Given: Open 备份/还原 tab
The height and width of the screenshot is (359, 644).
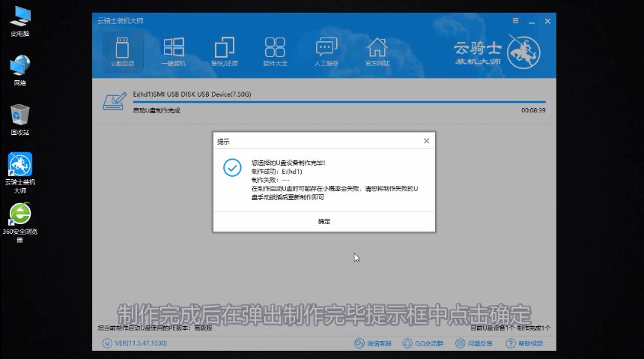Looking at the screenshot, I should point(224,52).
